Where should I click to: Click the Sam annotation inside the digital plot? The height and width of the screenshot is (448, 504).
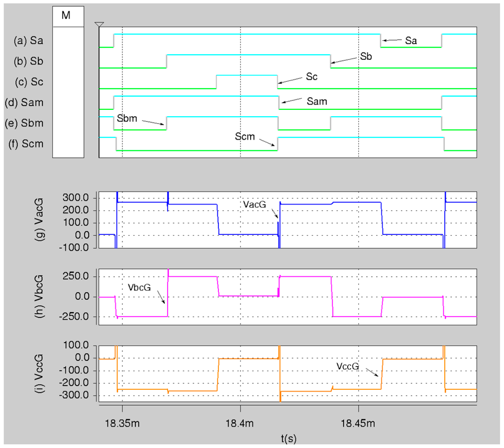(x=317, y=101)
